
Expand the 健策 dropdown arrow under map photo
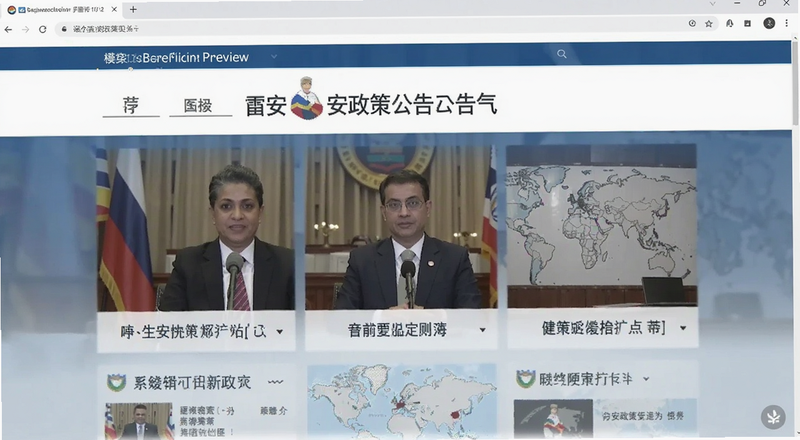pyautogui.click(x=683, y=328)
